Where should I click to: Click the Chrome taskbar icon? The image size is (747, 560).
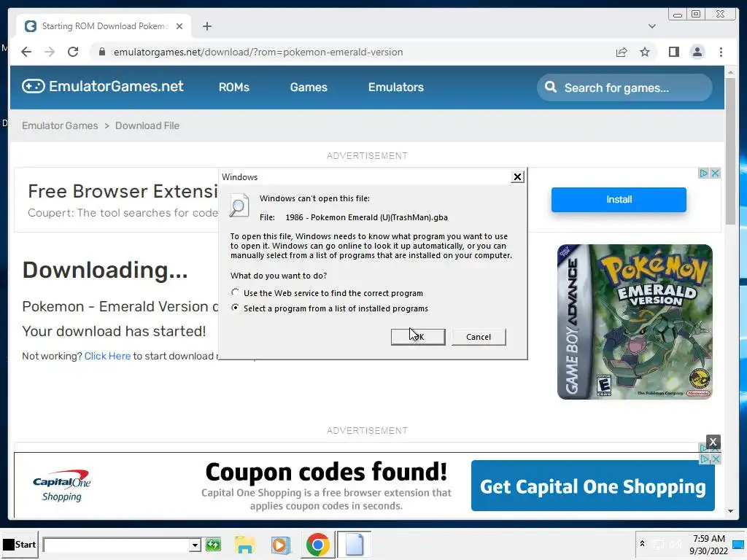point(317,544)
